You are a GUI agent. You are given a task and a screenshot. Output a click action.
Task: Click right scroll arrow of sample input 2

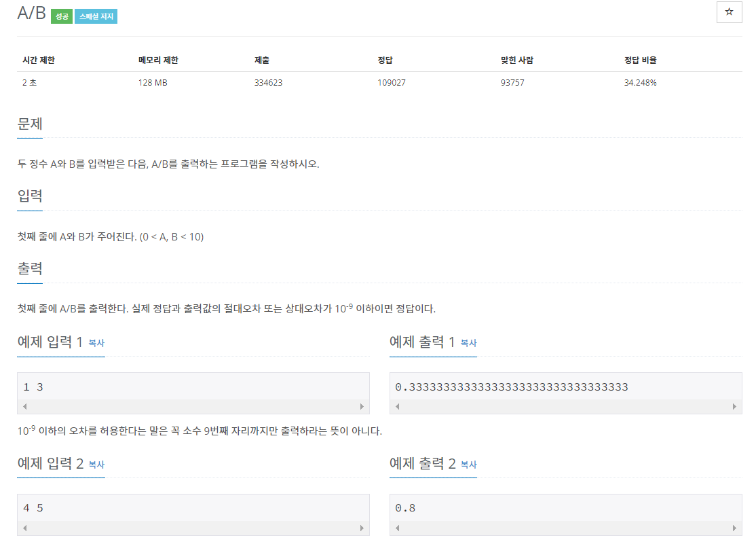tap(362, 528)
